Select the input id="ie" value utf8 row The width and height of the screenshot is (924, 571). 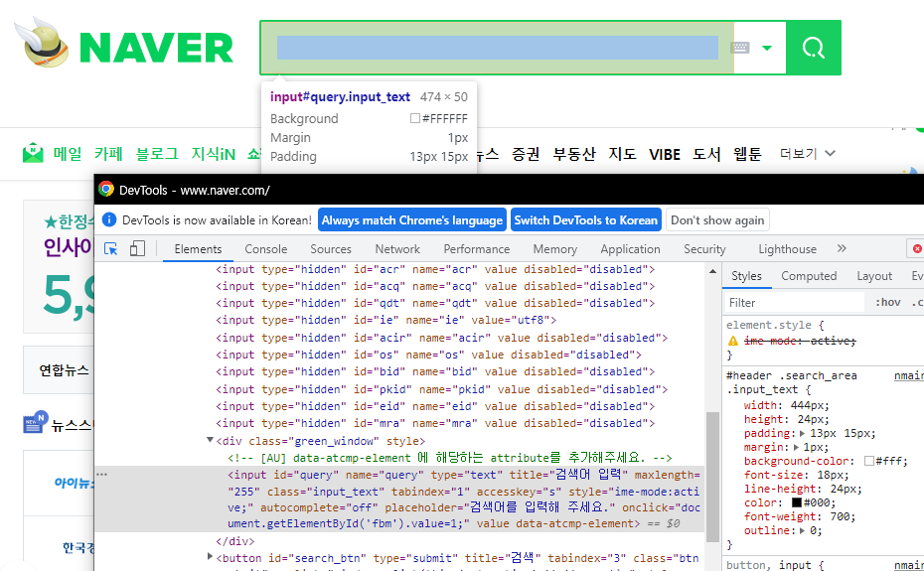(x=385, y=320)
